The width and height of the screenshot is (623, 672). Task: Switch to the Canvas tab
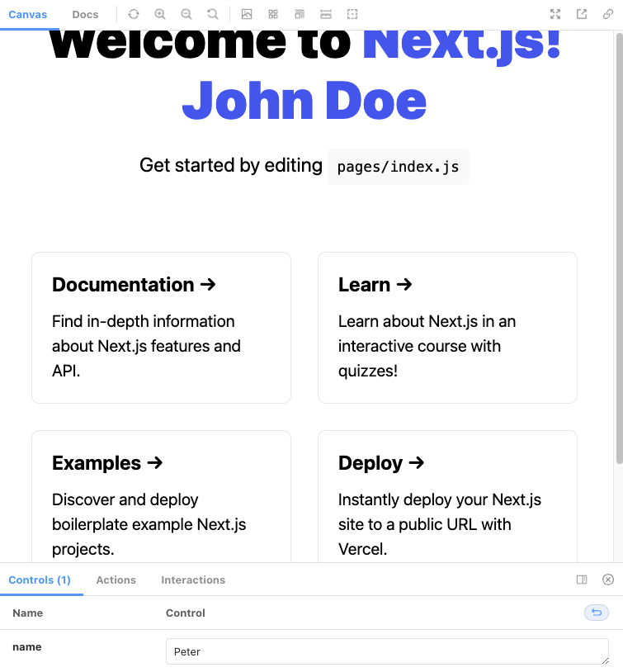coord(28,15)
